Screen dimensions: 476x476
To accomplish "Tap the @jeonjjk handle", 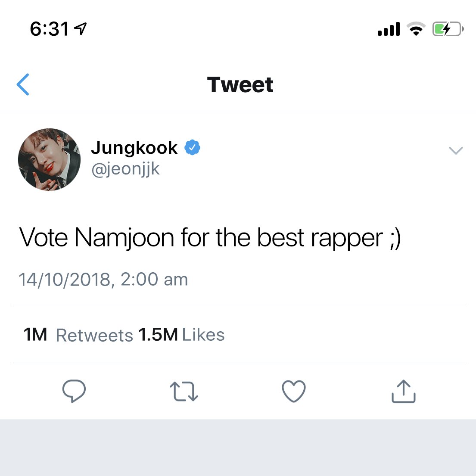I will 125,169.
